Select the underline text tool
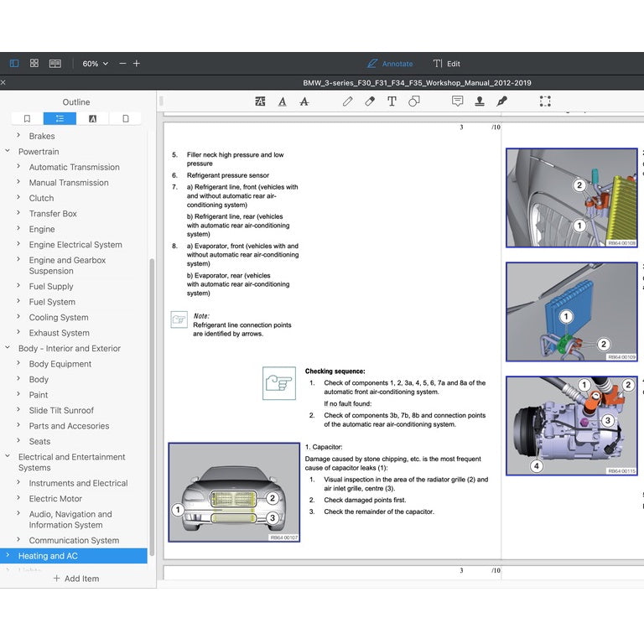 pyautogui.click(x=282, y=101)
